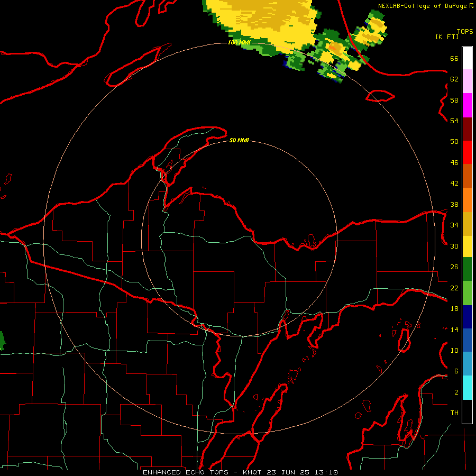This screenshot has height=476, width=476.
Task: Click the white swatch in the tops scale
Action: (x=467, y=58)
